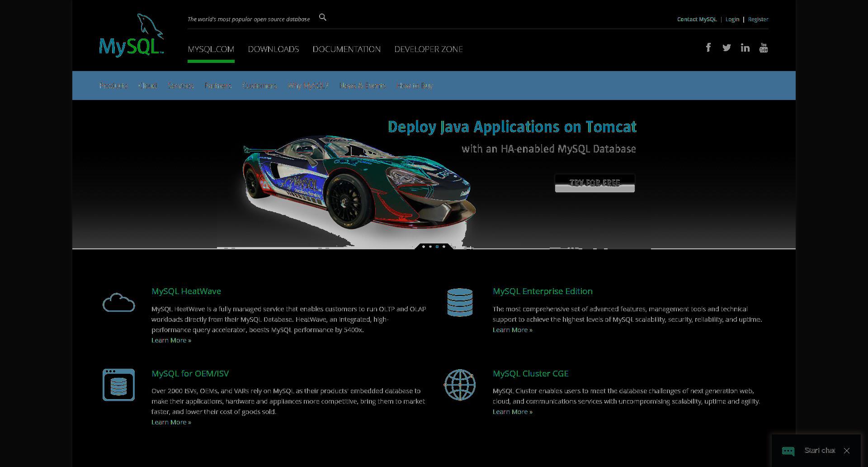Click Learn More under MySQL HeatWave
Viewport: 868px width, 467px height.
point(171,340)
